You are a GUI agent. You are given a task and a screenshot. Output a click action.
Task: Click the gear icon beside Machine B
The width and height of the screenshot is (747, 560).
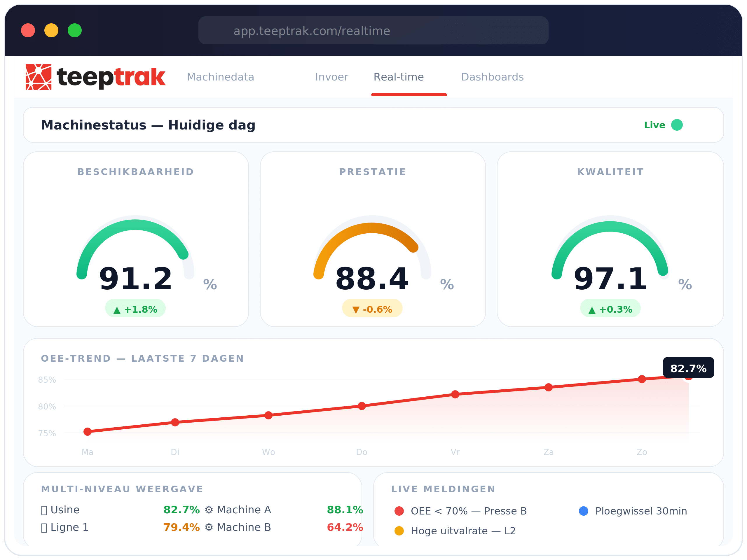(x=209, y=527)
